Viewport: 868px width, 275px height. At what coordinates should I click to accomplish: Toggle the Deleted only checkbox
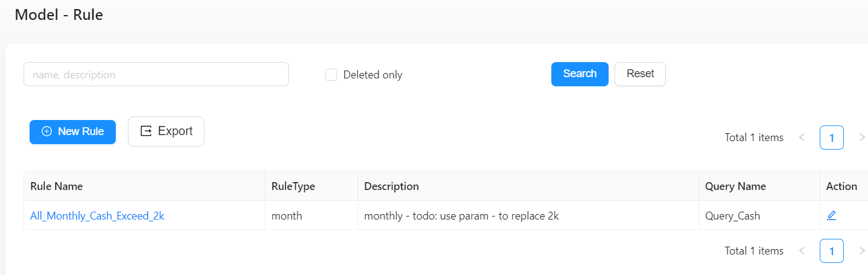[331, 75]
